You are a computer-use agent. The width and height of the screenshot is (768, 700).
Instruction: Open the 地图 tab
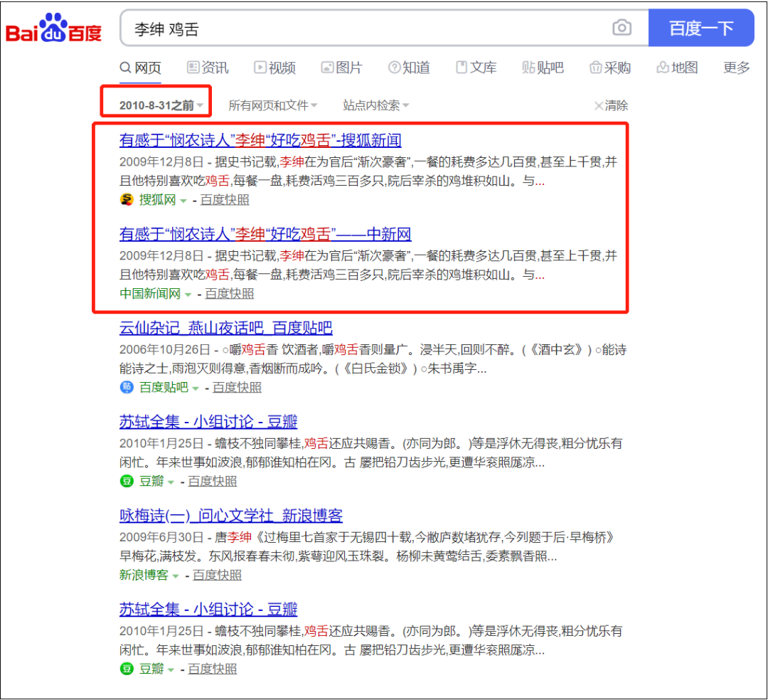[677, 68]
